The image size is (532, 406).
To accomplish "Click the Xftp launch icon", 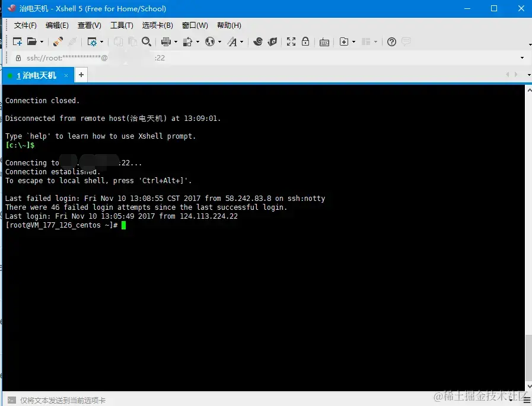I will click(x=272, y=41).
